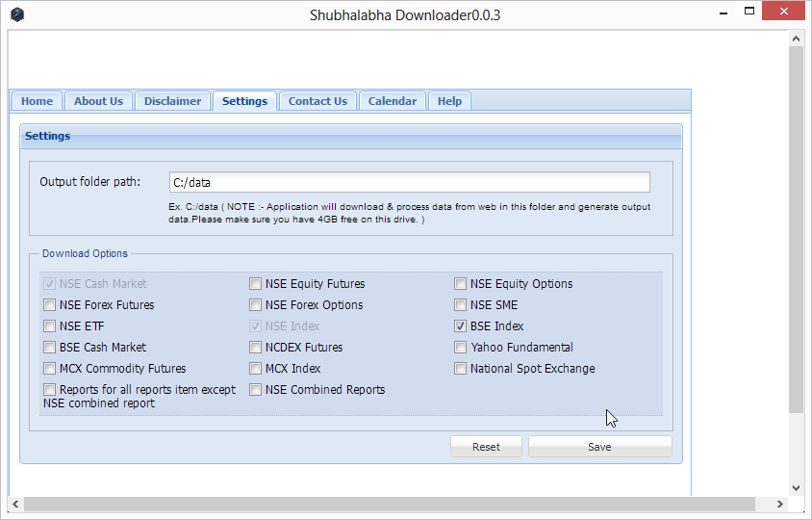The image size is (812, 520).
Task: Open the Calendar tab
Action: [392, 101]
